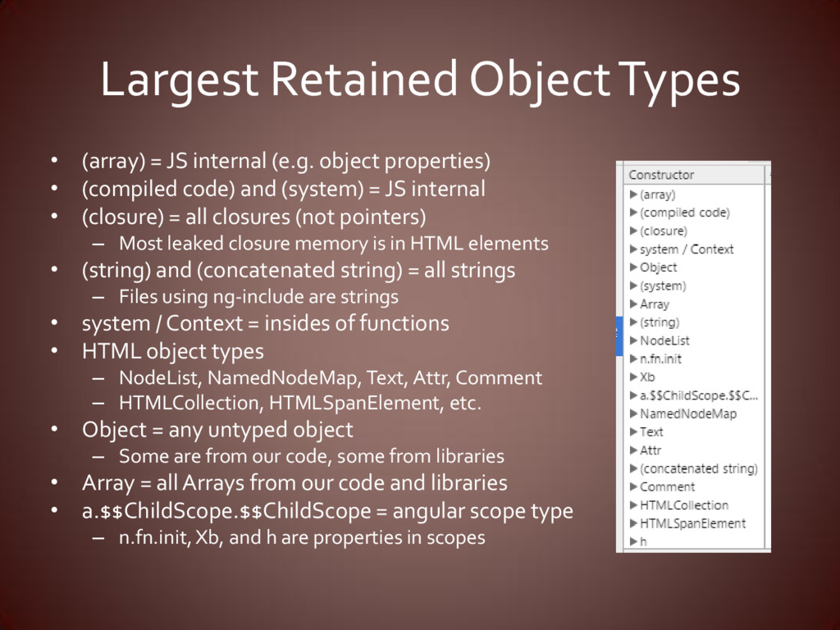Select the NamedNodeMap label in list
This screenshot has width=840, height=630.
[x=688, y=413]
